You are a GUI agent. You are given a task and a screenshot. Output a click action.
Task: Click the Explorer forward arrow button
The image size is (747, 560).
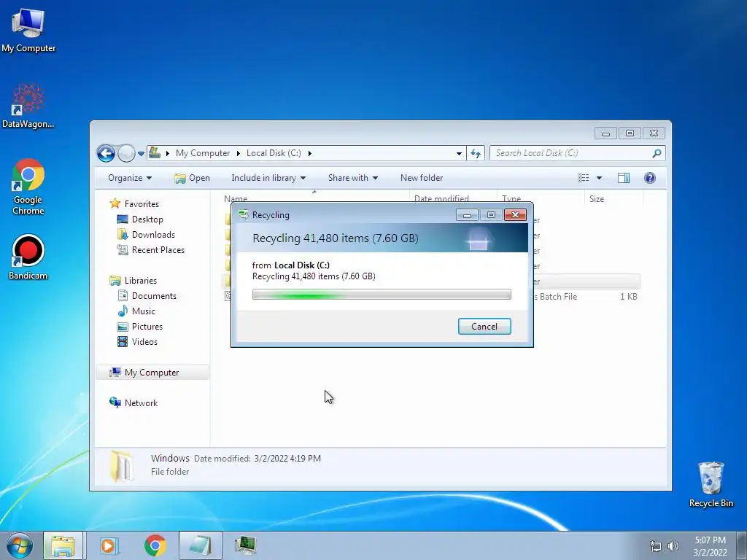coord(126,153)
